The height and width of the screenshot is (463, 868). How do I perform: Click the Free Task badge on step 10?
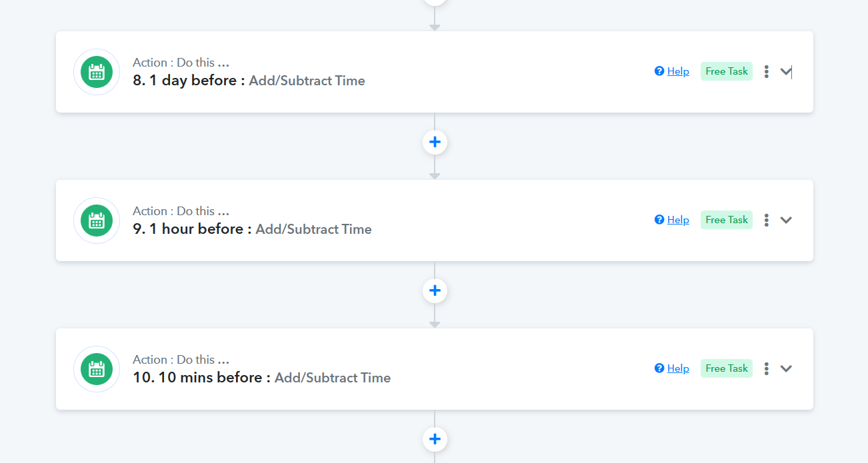(x=727, y=368)
